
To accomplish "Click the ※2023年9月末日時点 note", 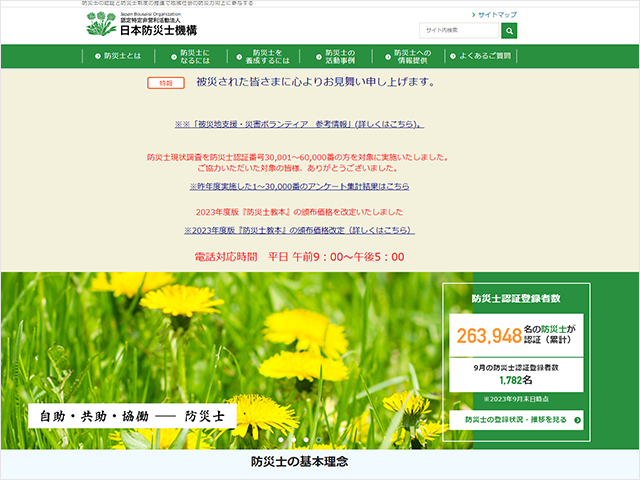I will [x=516, y=399].
